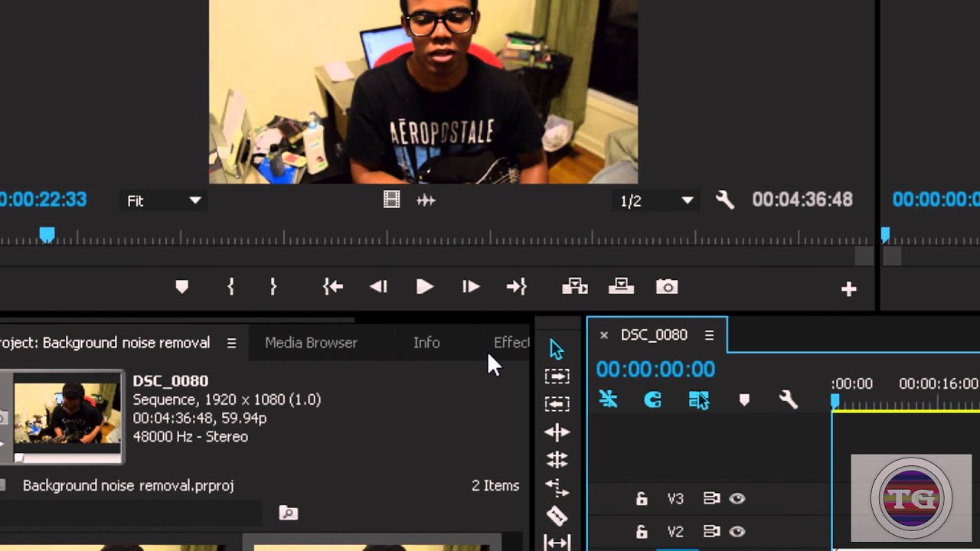Open the Fit zoom level dropdown
This screenshot has height=551, width=980.
164,201
